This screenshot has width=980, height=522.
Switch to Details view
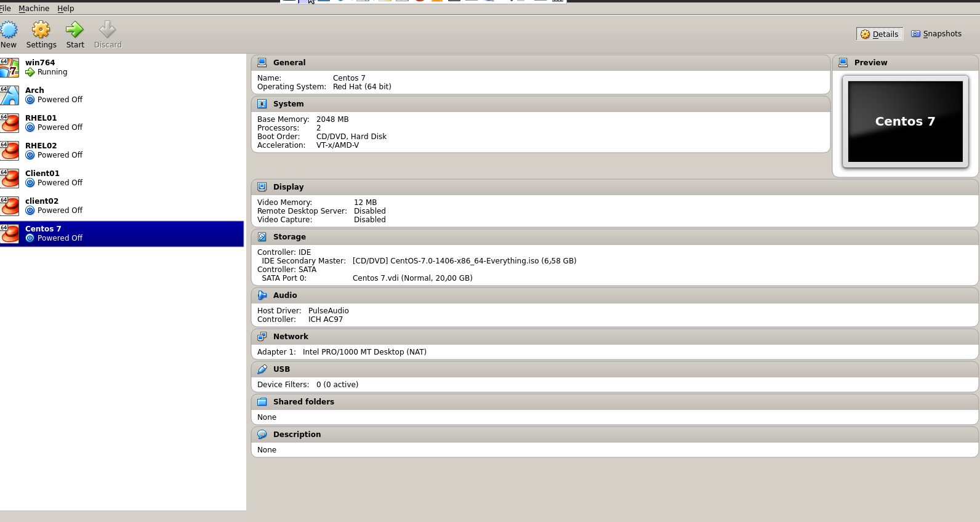pyautogui.click(x=880, y=34)
